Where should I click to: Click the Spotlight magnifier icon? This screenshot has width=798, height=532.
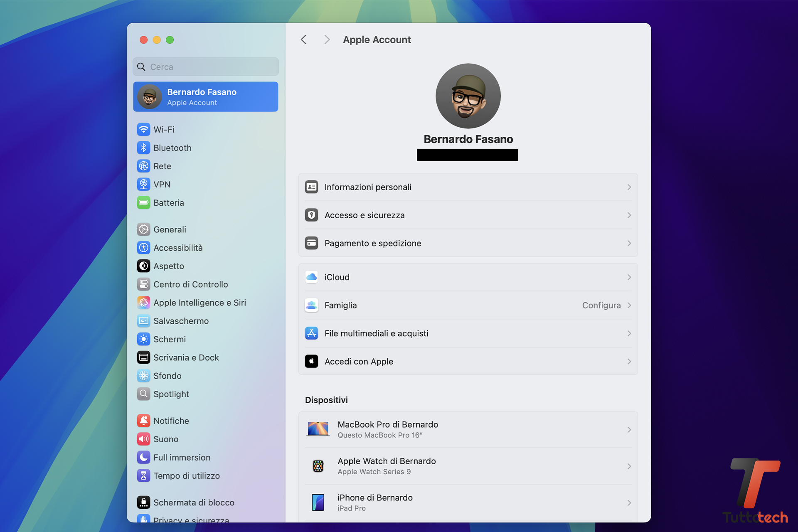tap(143, 394)
